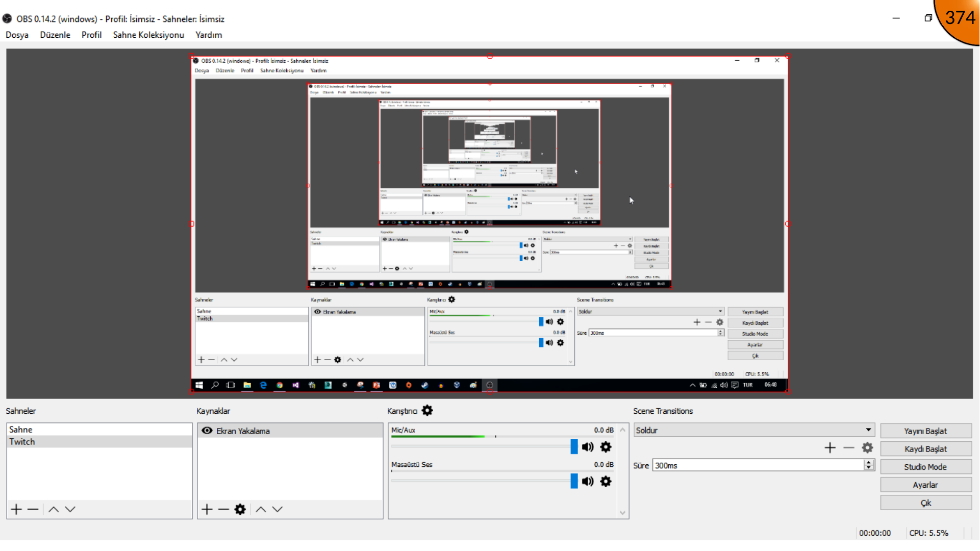
Task: Select the Ekran Yakalama source row
Action: (290, 431)
